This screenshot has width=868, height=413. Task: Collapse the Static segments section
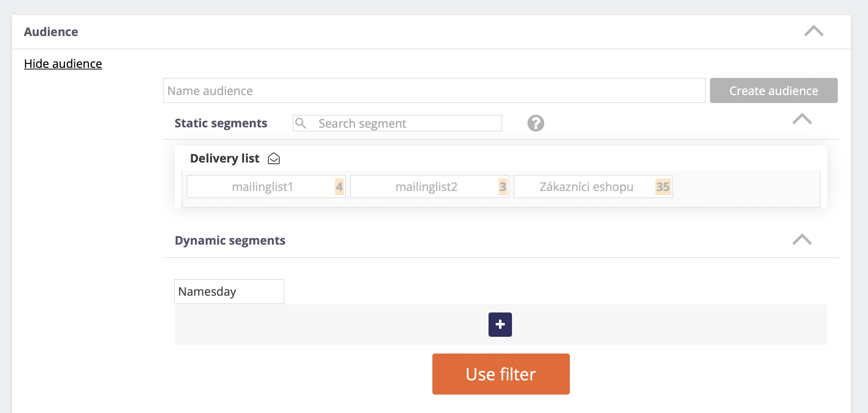click(x=802, y=119)
